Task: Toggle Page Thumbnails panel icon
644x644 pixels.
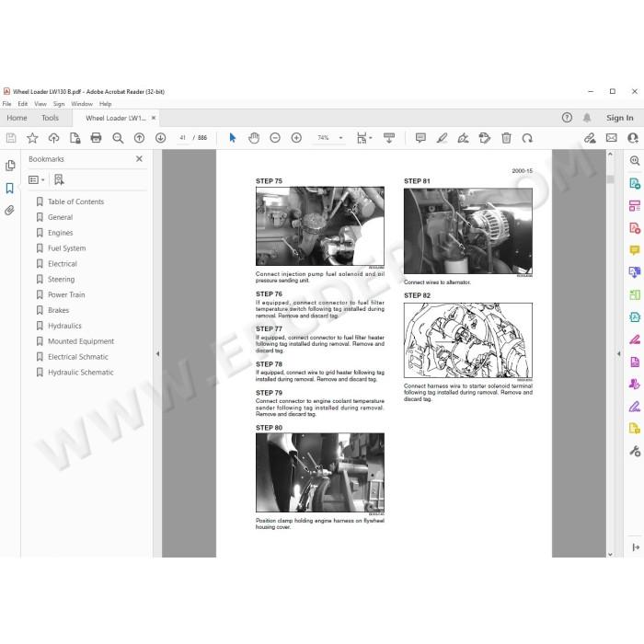Action: click(x=10, y=165)
